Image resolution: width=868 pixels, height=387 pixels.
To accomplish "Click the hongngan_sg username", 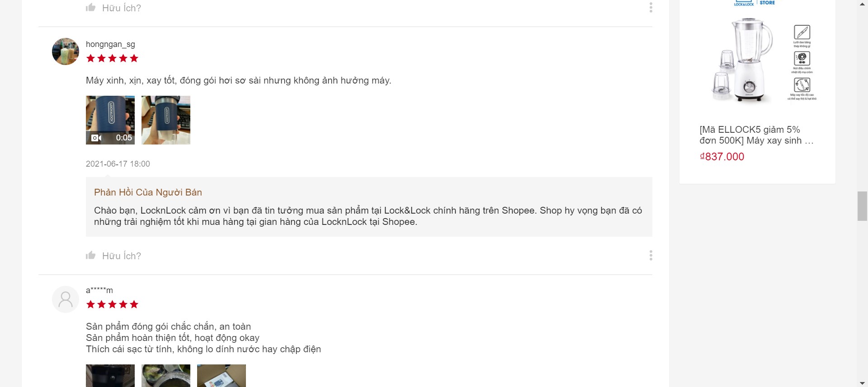I will (110, 44).
